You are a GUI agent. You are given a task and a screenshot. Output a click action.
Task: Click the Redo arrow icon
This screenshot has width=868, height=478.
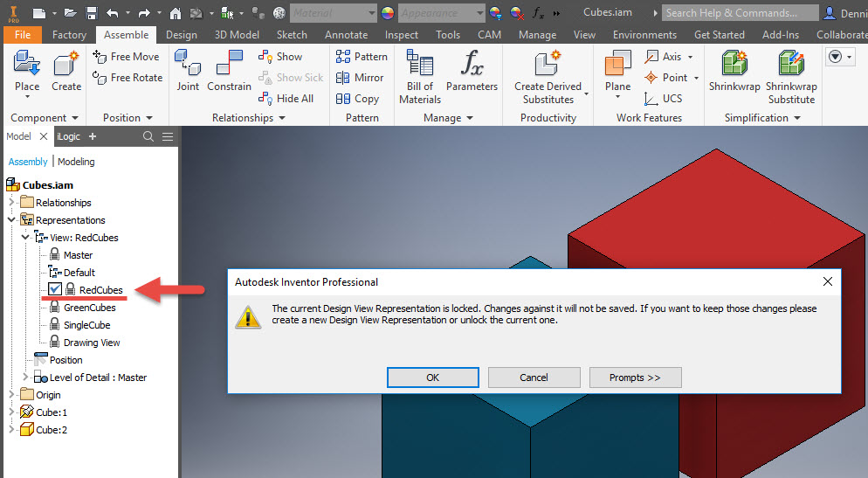click(144, 13)
